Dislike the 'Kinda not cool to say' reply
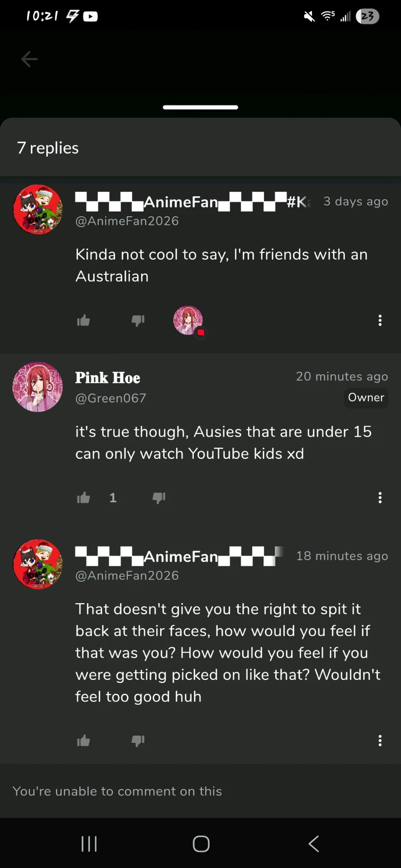 138,320
